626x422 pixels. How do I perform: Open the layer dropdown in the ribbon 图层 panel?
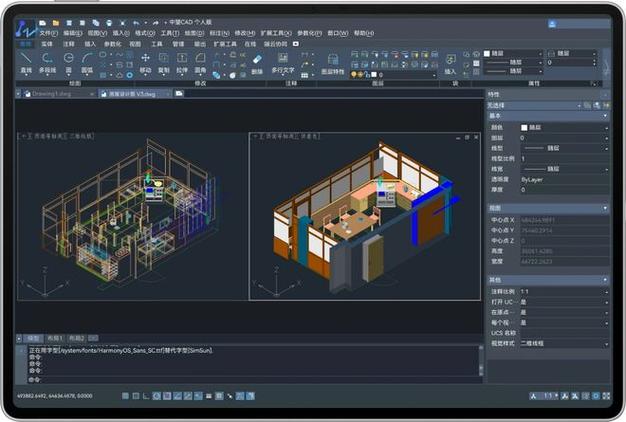(x=393, y=75)
